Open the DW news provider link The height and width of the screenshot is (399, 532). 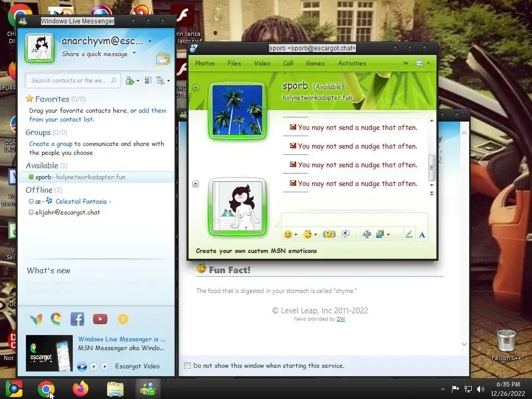pos(341,319)
